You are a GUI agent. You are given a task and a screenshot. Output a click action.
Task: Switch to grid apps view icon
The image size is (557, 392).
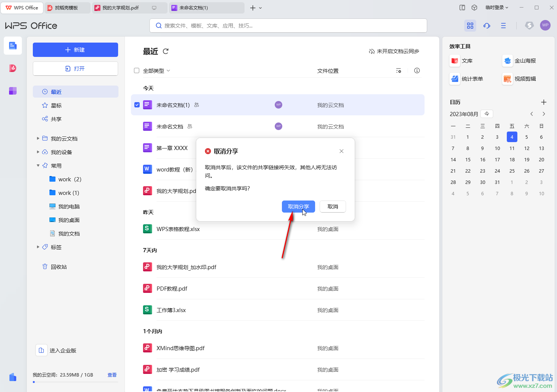(x=470, y=26)
